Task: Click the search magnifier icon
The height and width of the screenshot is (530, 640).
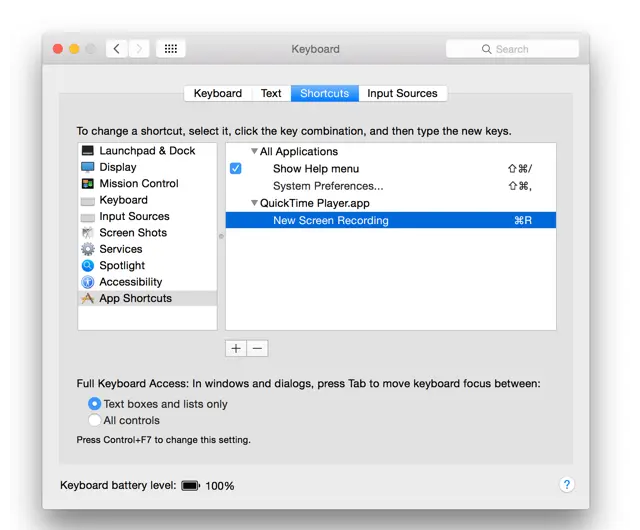Action: (486, 49)
